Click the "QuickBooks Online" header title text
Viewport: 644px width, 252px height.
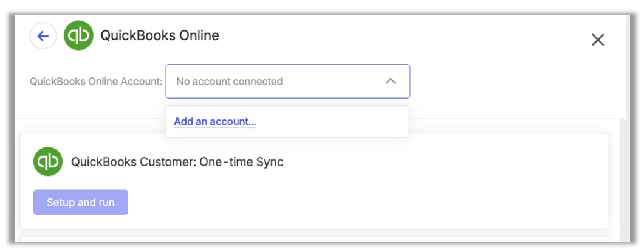[x=160, y=36]
